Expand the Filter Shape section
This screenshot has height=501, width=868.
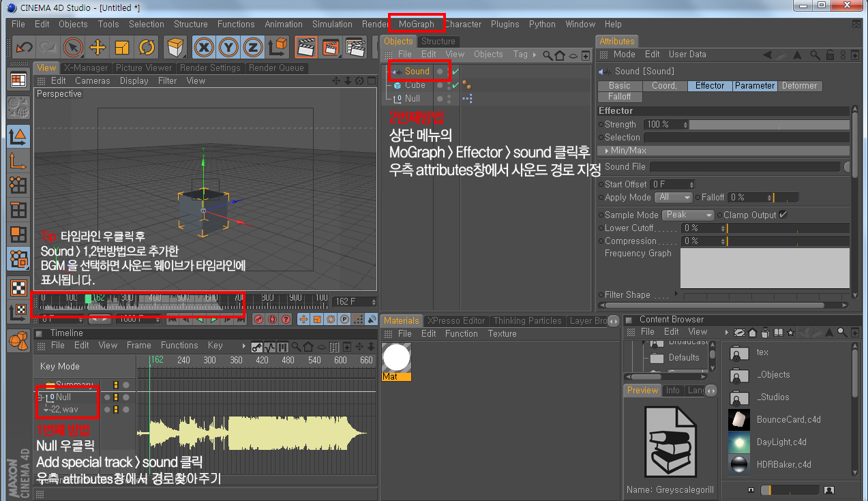676,294
